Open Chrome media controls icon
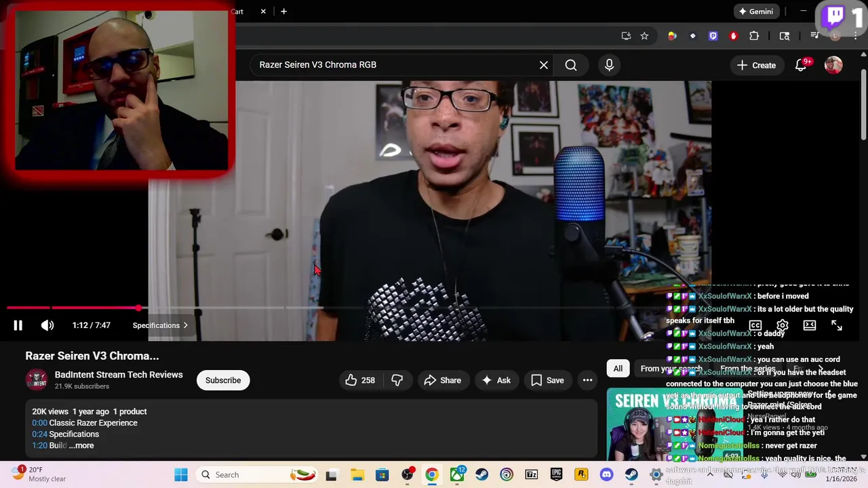Viewport: 868px width, 488px height. tap(815, 36)
